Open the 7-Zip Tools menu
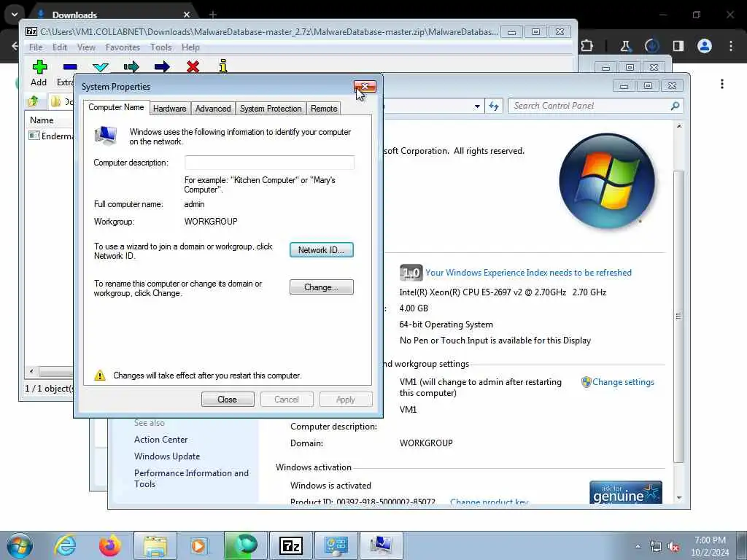 [x=161, y=47]
